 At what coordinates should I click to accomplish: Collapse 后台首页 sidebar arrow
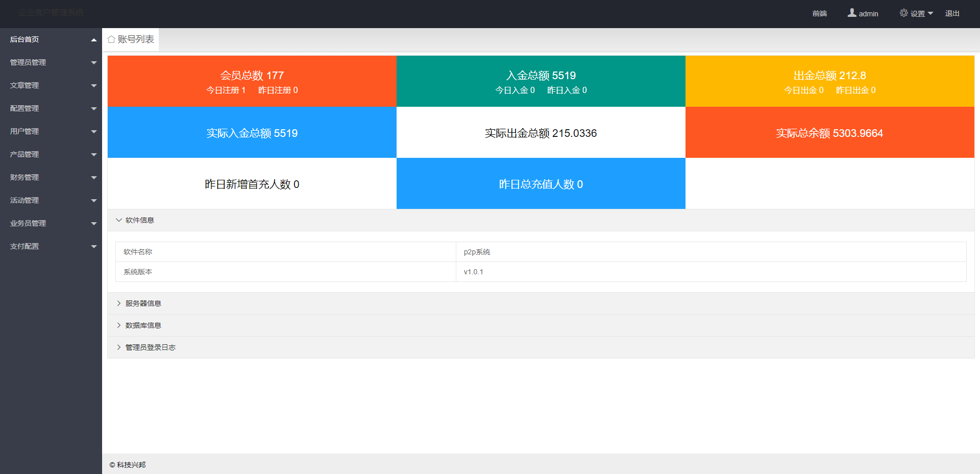pos(94,40)
